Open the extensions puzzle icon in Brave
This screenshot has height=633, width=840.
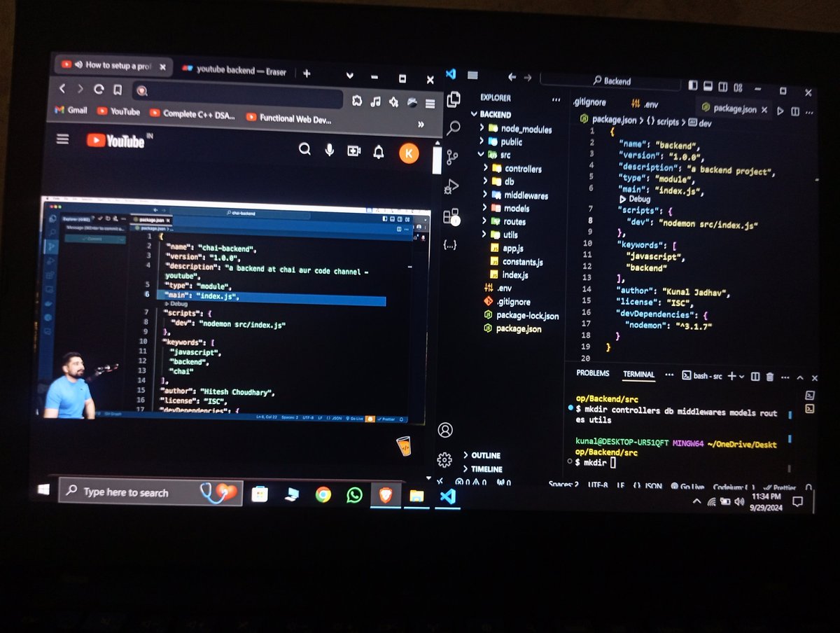coord(357,101)
